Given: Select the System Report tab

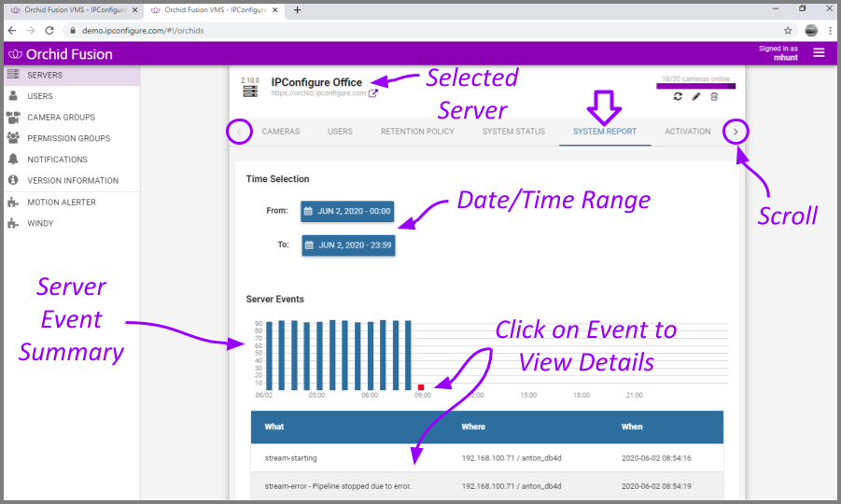Looking at the screenshot, I should tap(605, 132).
